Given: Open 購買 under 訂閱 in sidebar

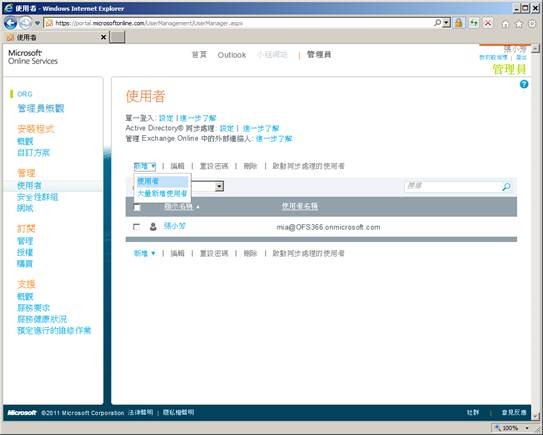Looking at the screenshot, I should (25, 264).
